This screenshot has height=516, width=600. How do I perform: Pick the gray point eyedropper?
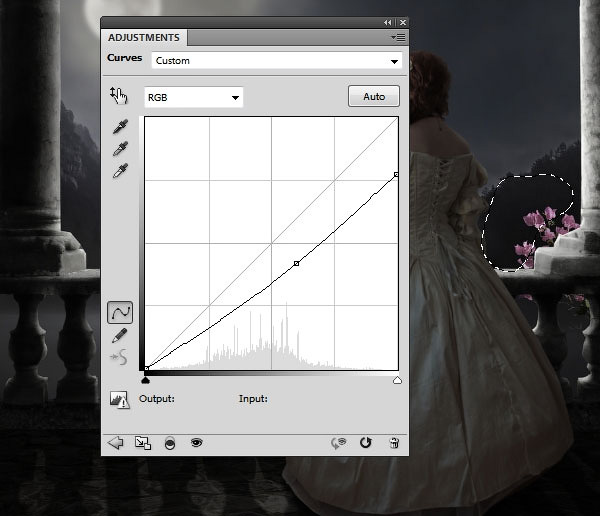point(120,149)
